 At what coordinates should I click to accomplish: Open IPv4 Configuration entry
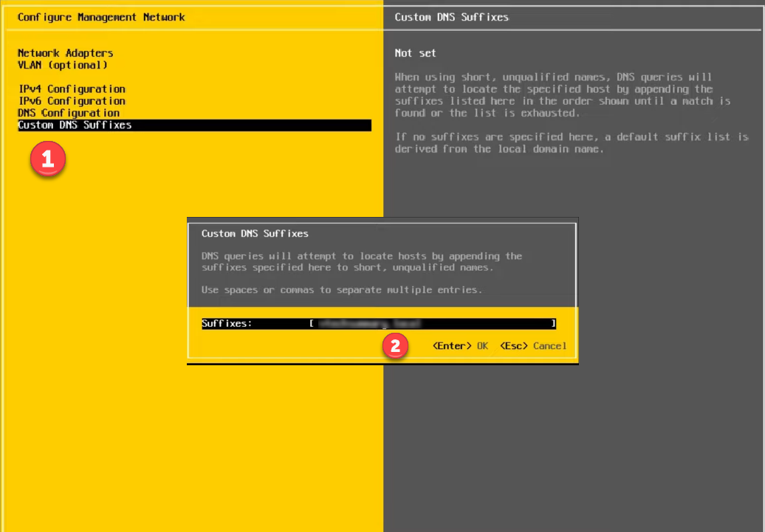tap(72, 89)
